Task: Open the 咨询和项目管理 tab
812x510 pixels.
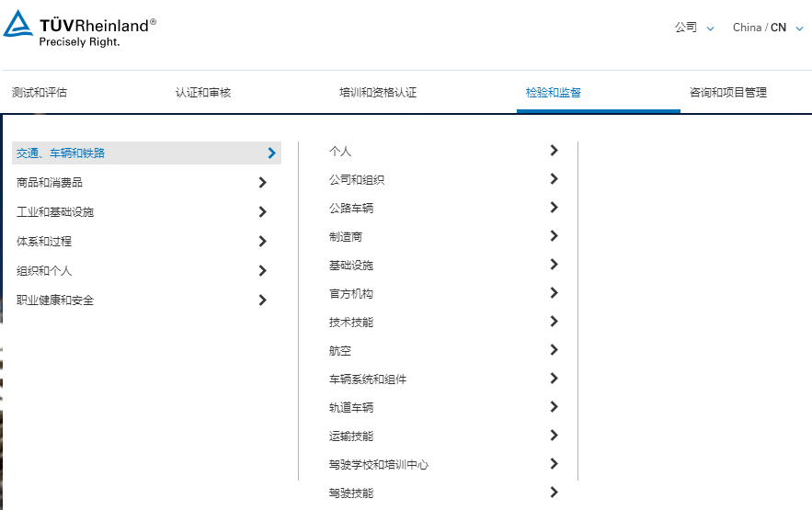Action: (x=727, y=93)
